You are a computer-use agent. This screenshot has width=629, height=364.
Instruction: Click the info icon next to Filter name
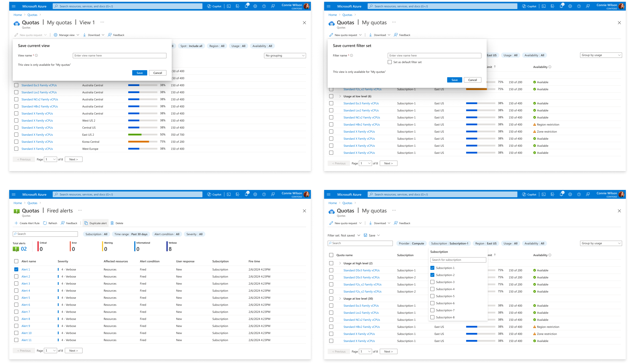click(351, 55)
